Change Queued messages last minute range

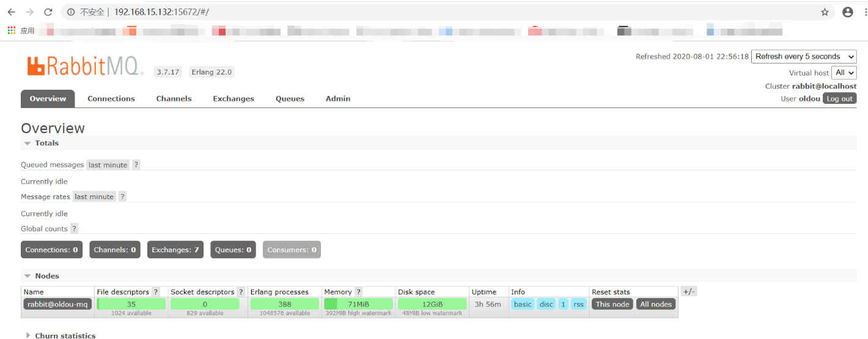point(108,165)
